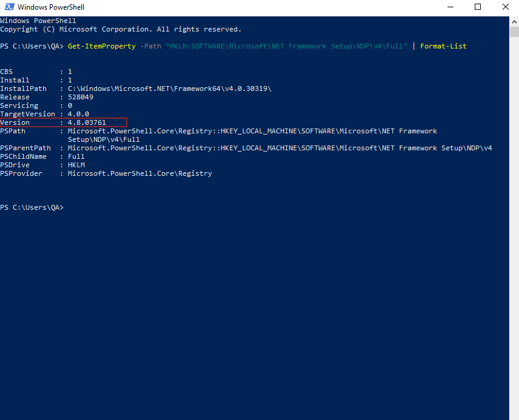519x420 pixels.
Task: Minimize the PowerShell window
Action: (450, 7)
